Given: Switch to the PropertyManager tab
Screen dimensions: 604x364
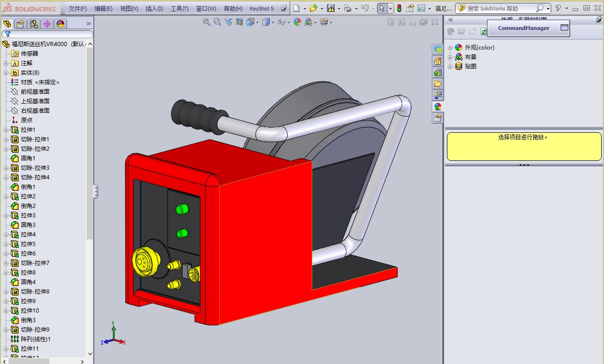Looking at the screenshot, I should 20,24.
